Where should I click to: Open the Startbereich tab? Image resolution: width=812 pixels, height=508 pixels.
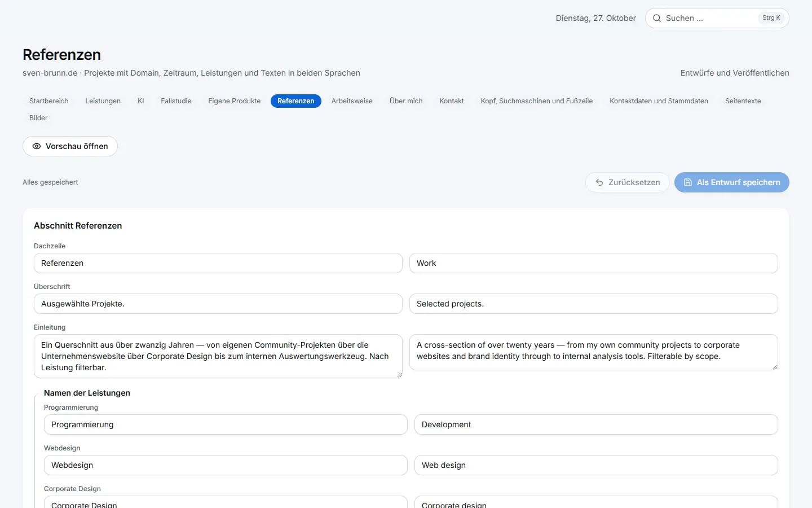point(49,101)
